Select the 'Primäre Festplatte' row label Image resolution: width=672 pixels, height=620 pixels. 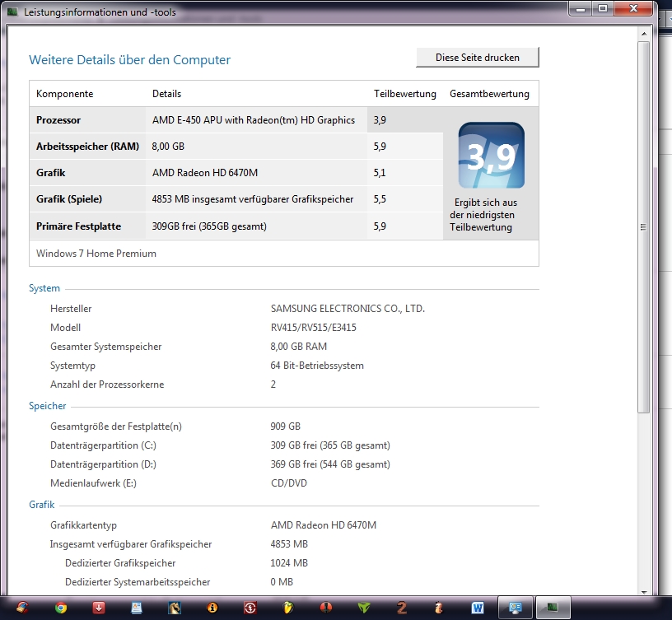(x=78, y=226)
